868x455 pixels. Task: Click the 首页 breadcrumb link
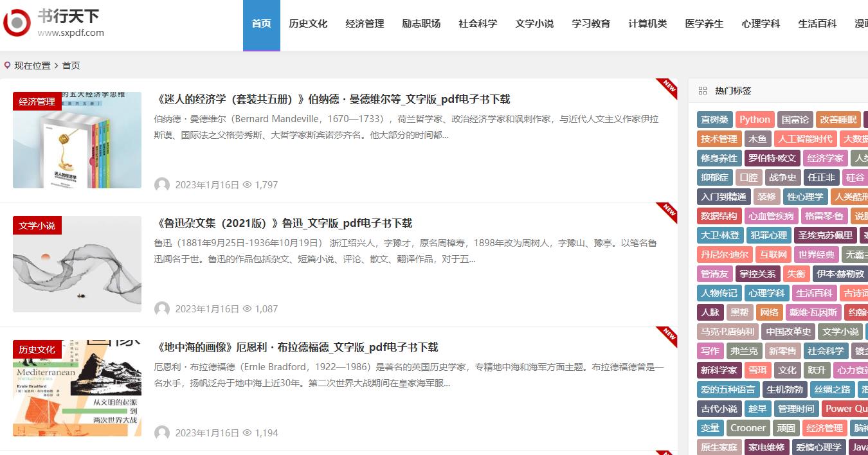[x=71, y=66]
